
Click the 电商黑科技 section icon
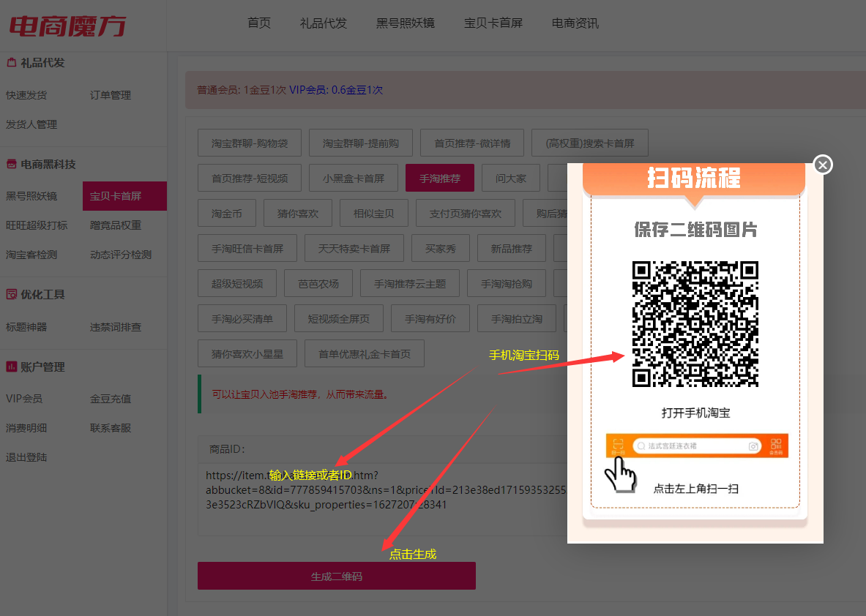tap(11, 164)
